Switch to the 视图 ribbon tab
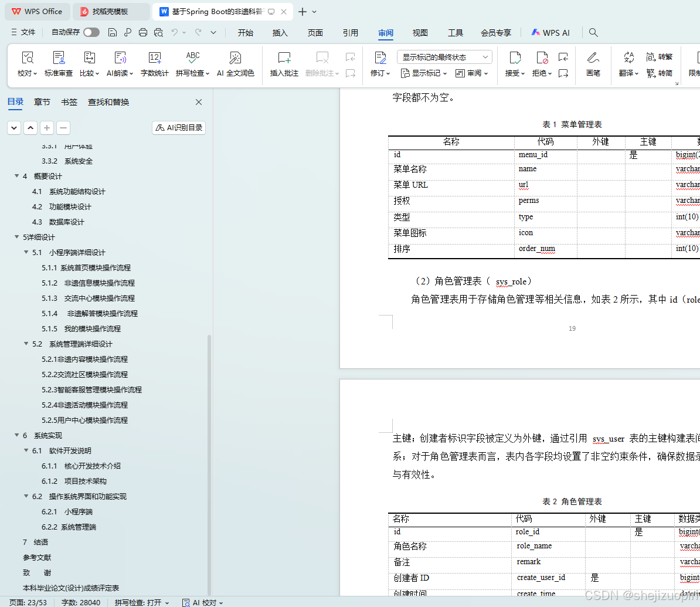 (x=420, y=33)
